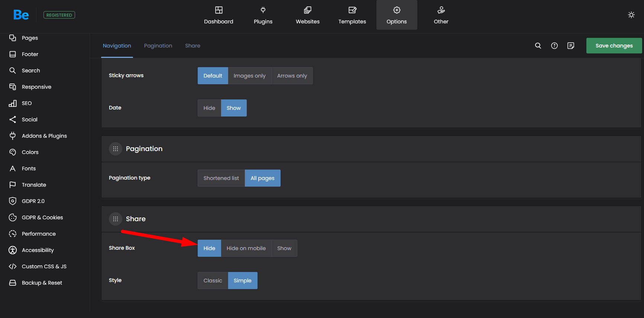Click the notes icon beside help
Viewport: 644px width, 318px height.
(x=570, y=46)
